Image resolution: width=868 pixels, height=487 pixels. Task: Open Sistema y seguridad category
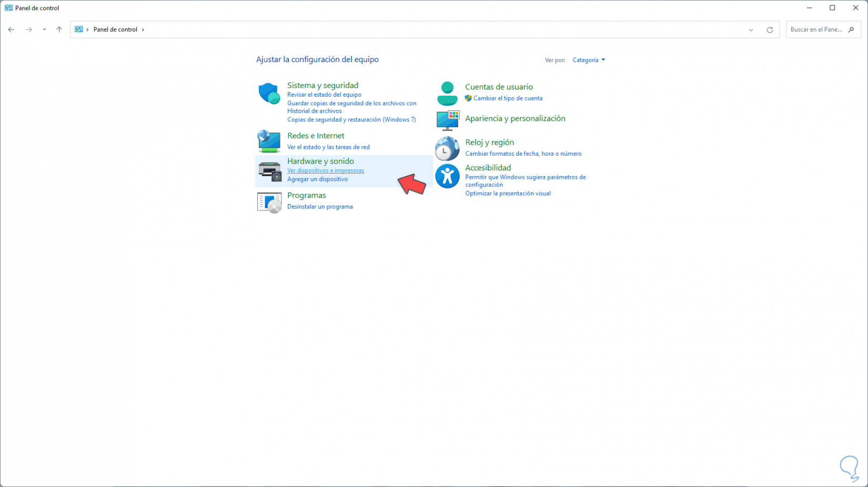click(322, 85)
